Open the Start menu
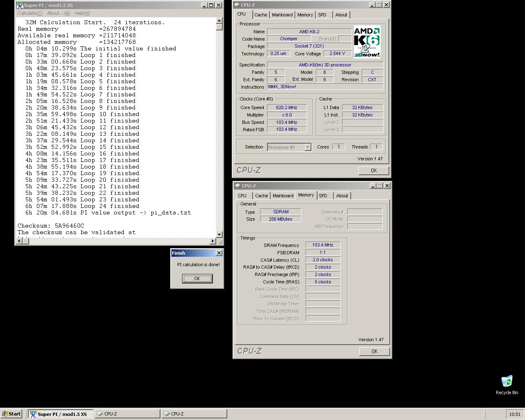Image resolution: width=525 pixels, height=420 pixels. [x=11, y=414]
